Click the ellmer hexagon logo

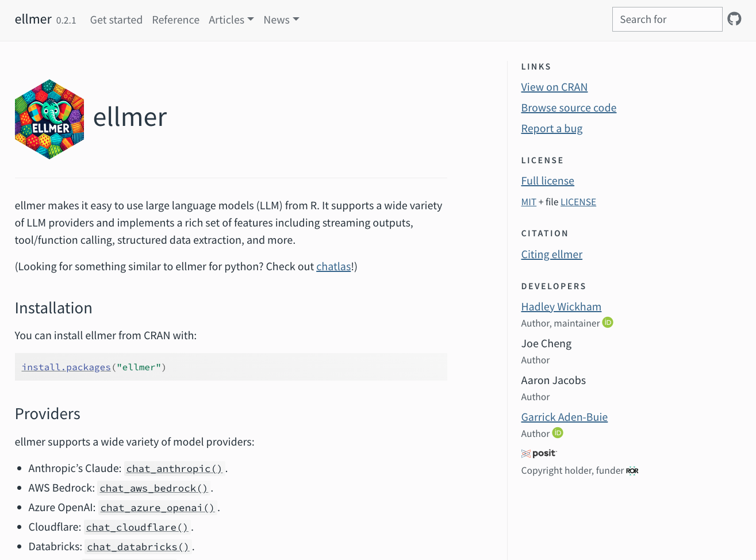tap(49, 119)
